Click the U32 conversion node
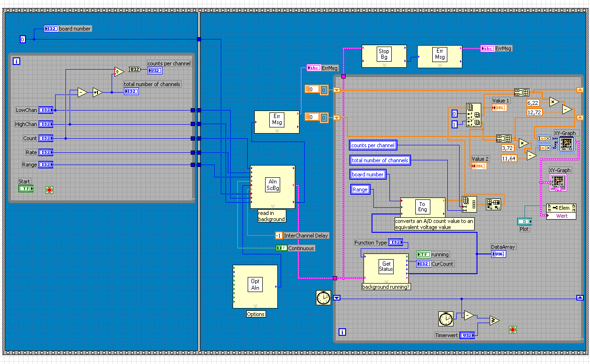This screenshot has width=590, height=364. [x=134, y=70]
